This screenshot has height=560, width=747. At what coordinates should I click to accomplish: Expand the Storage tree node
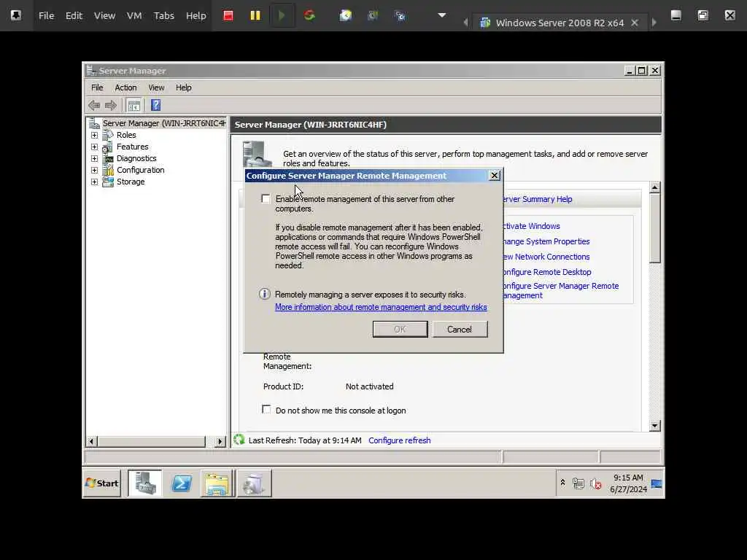94,182
